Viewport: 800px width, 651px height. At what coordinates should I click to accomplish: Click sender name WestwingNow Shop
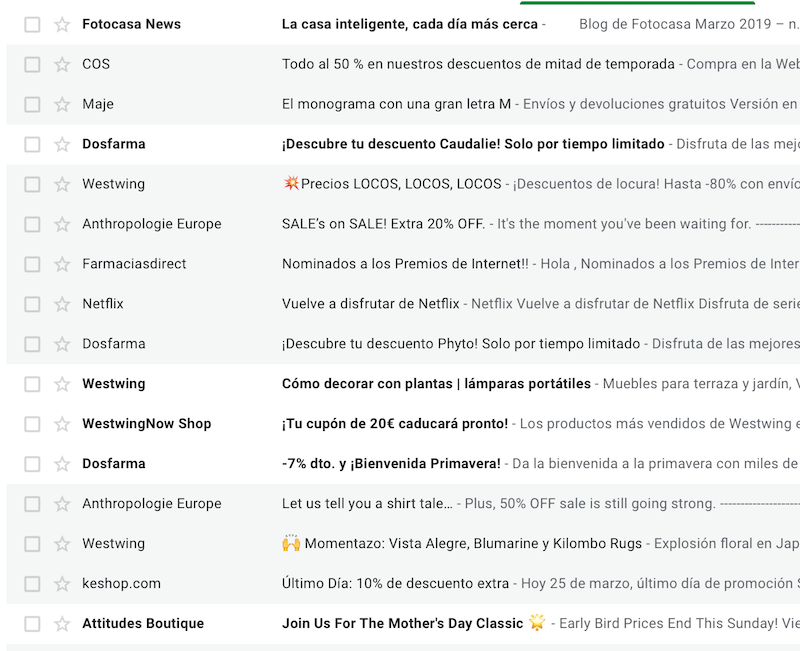(x=147, y=424)
